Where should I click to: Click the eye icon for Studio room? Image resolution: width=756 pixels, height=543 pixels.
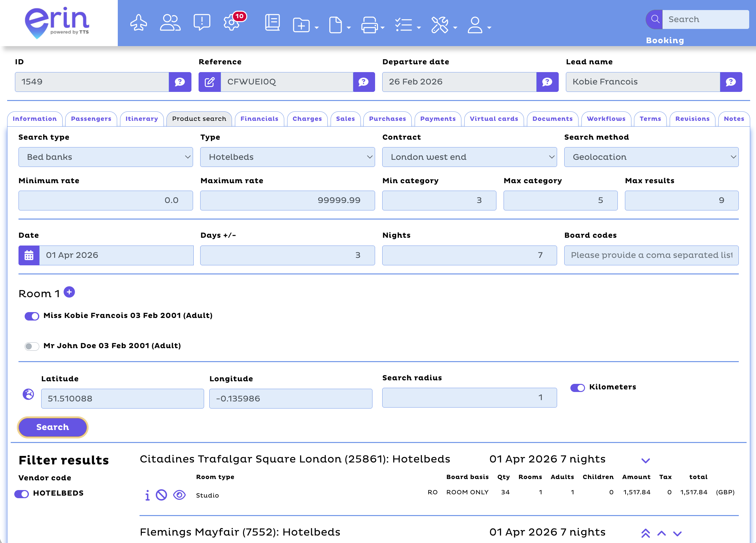pyautogui.click(x=179, y=495)
